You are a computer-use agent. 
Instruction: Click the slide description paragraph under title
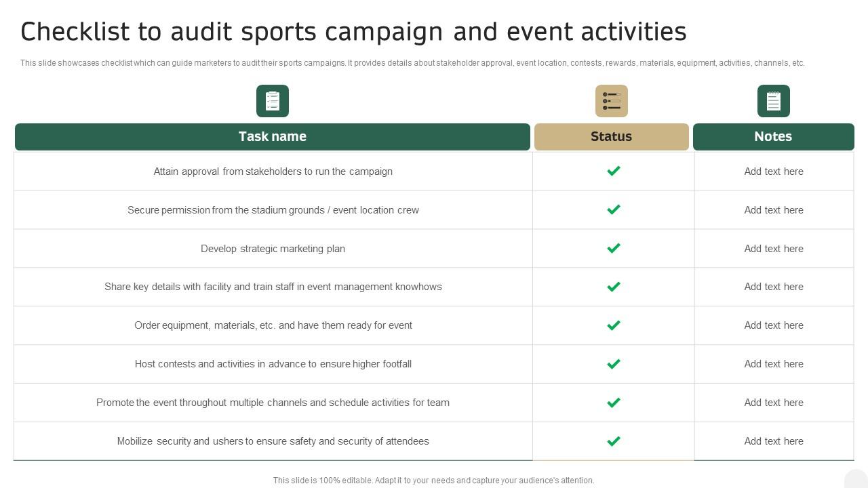[x=412, y=63]
